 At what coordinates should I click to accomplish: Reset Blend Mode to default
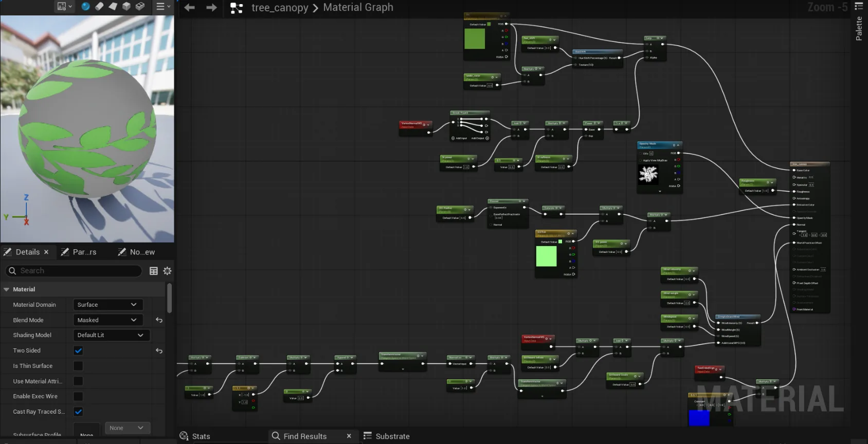click(159, 320)
